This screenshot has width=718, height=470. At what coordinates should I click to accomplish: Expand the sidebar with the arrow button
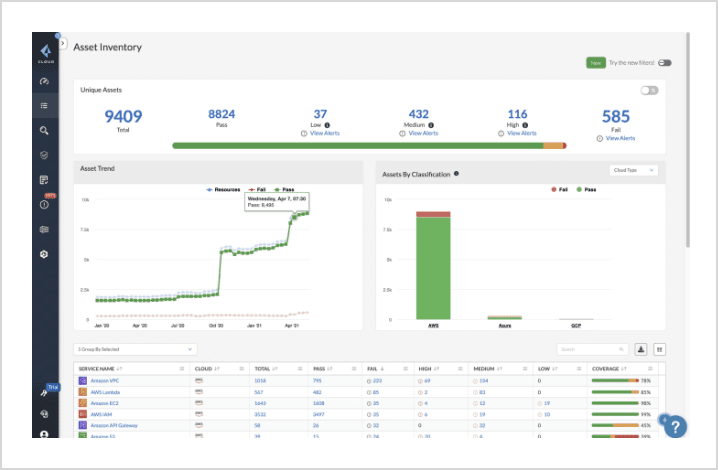click(x=63, y=44)
